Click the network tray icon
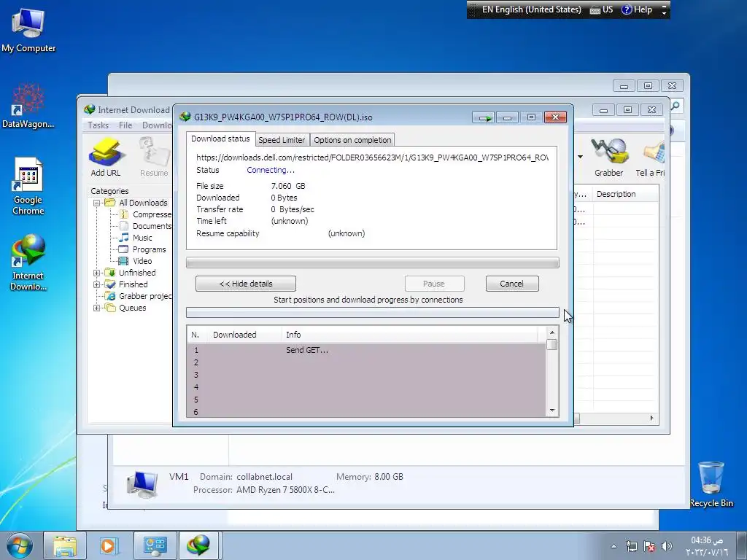Viewport: 747px width, 560px height. (632, 547)
